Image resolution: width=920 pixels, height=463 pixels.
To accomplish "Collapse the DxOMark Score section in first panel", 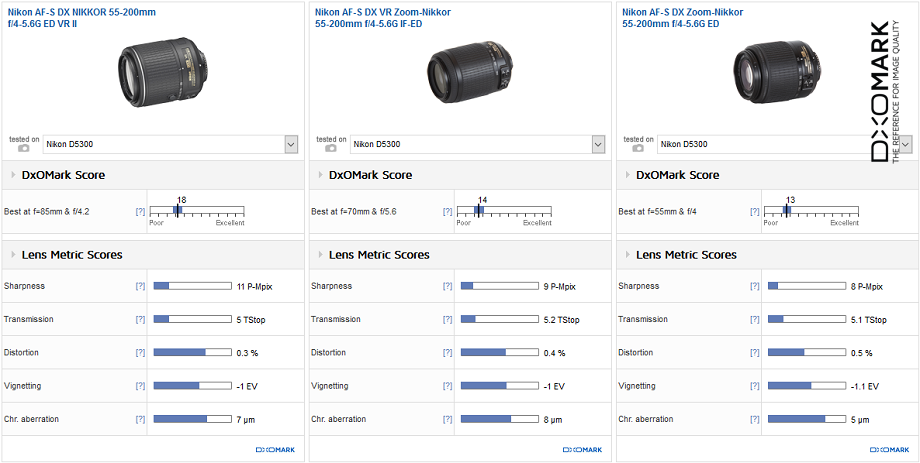I will 13,175.
